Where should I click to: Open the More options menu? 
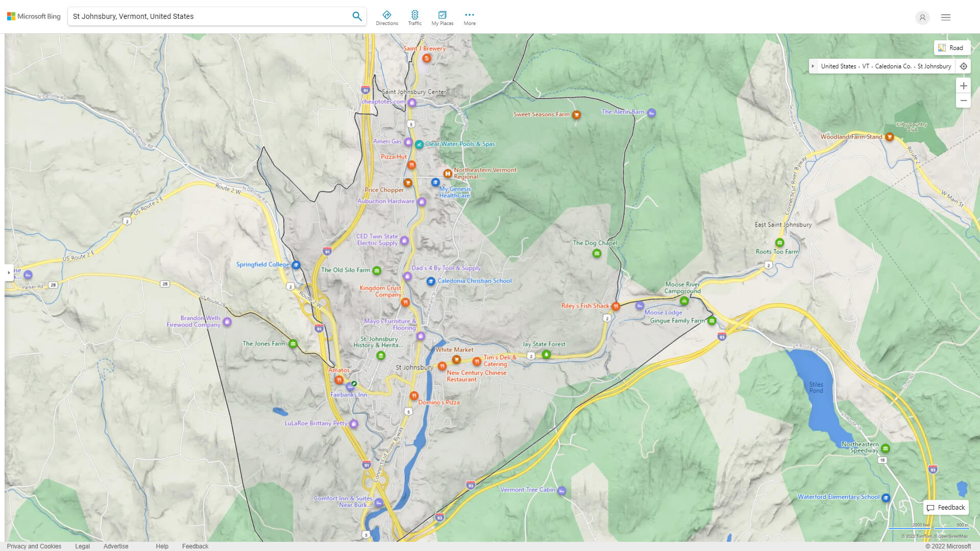(x=469, y=18)
